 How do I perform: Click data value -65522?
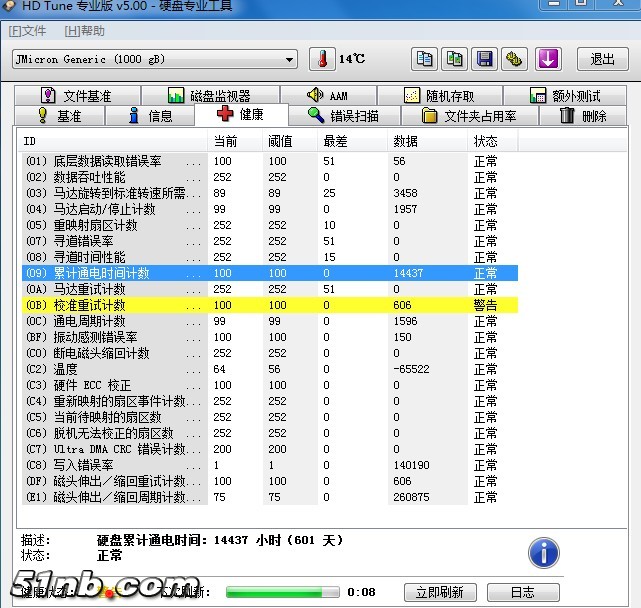411,369
